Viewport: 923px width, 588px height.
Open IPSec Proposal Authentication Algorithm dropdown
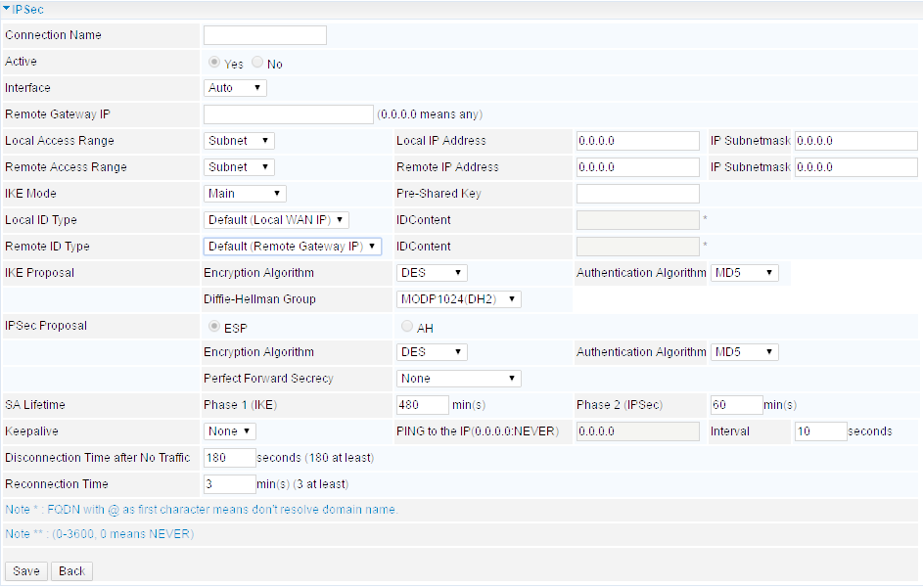click(745, 352)
